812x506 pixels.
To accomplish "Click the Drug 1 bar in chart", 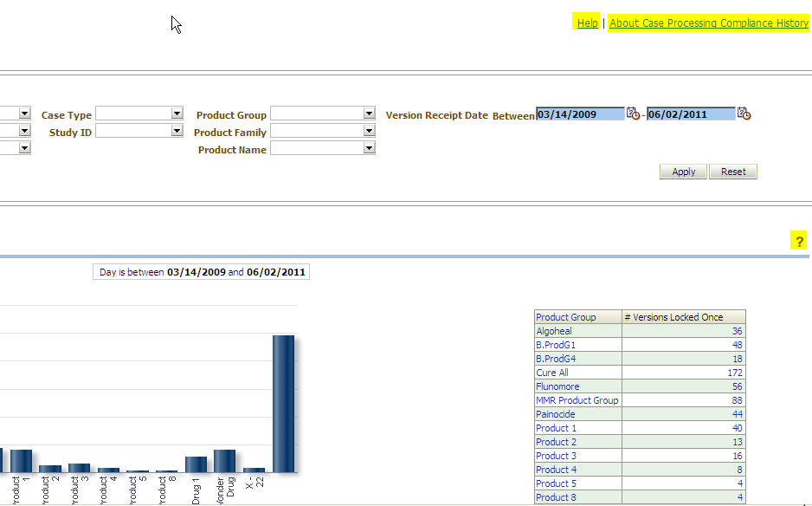I will point(196,464).
